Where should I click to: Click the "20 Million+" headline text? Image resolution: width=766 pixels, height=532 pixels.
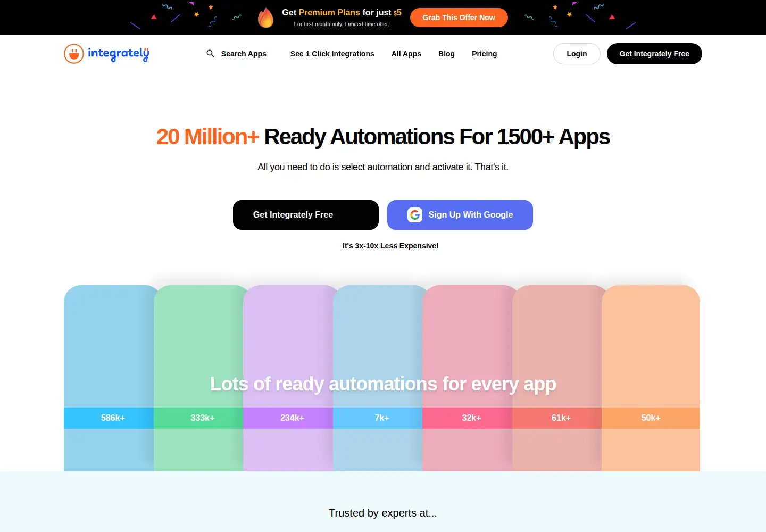pos(207,137)
